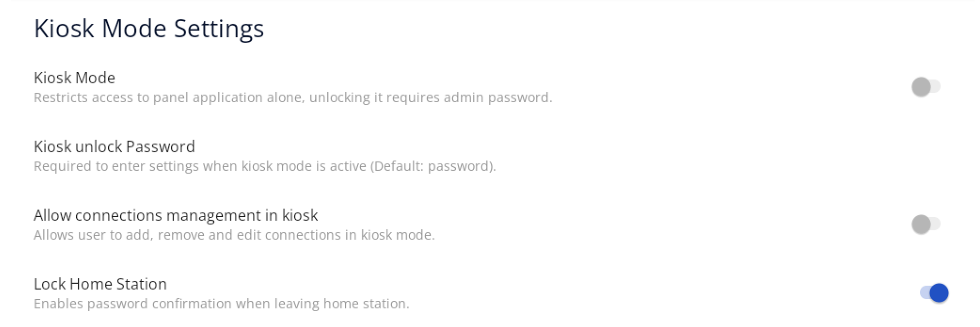Select the Kiosk Mode label
The height and width of the screenshot is (327, 980).
point(74,77)
